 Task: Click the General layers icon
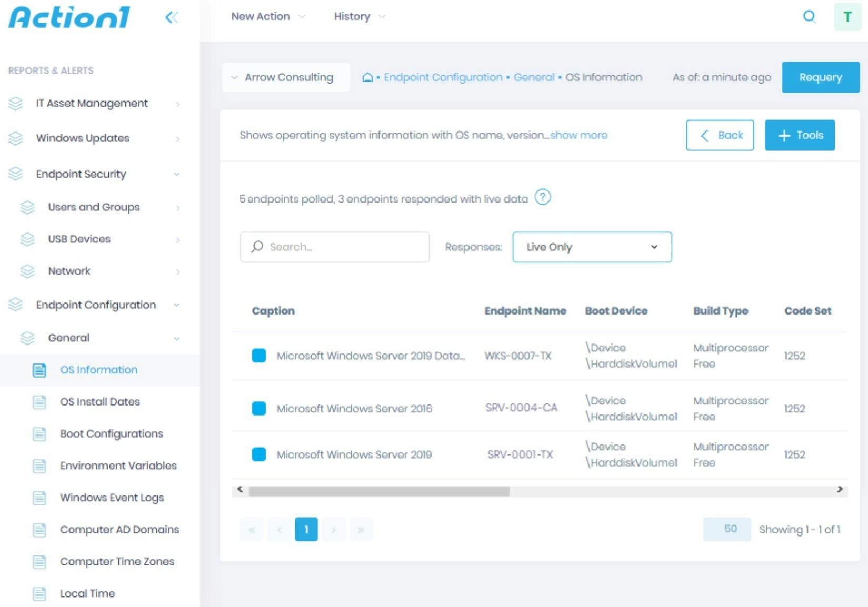coord(27,338)
